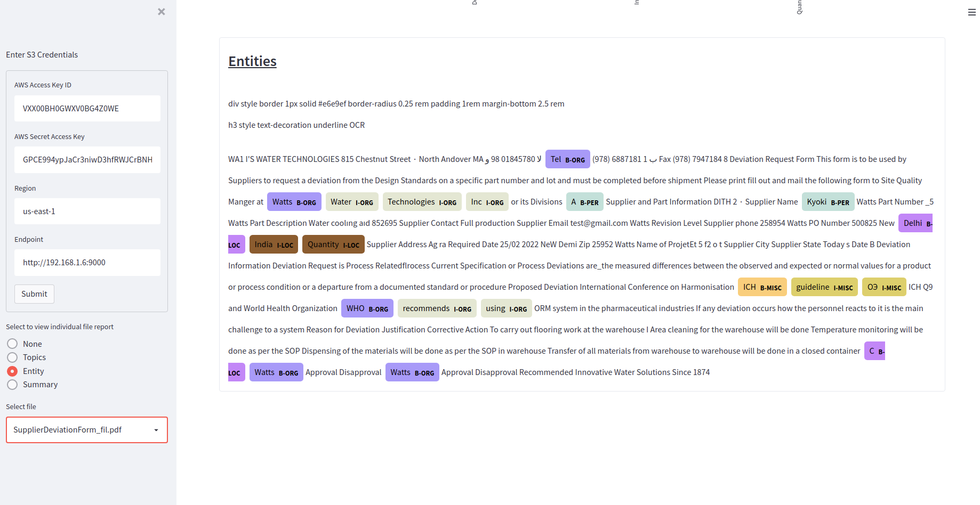
Task: Click the Quantity I-LOC entity tag
Action: coord(333,245)
